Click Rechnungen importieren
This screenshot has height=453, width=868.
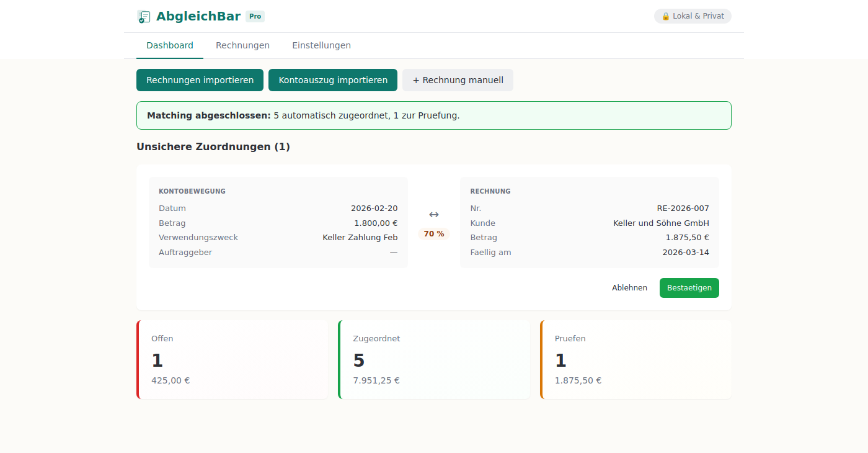click(200, 80)
